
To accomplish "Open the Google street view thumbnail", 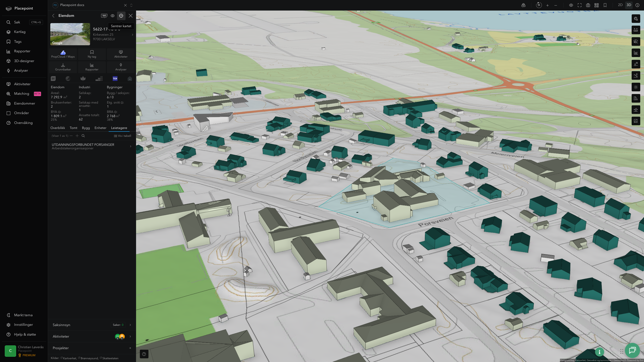I will click(x=70, y=34).
